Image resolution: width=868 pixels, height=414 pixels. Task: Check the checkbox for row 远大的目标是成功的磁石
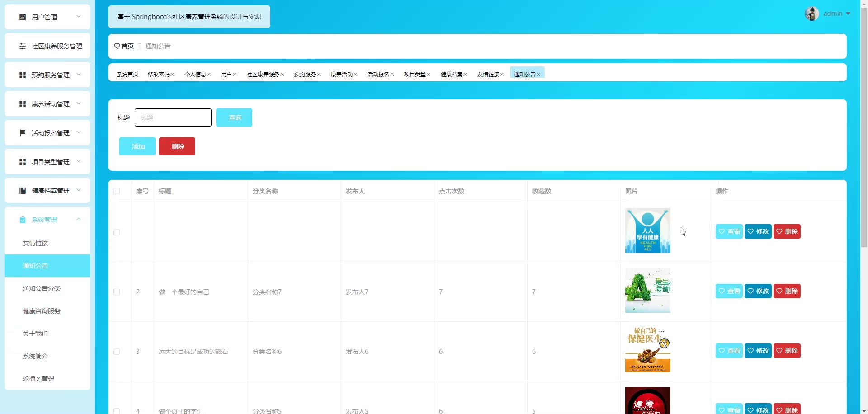pos(117,352)
